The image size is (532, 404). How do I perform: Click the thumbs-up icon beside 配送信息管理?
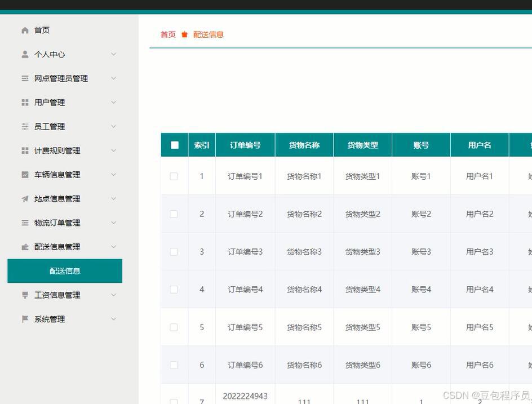[x=25, y=247]
